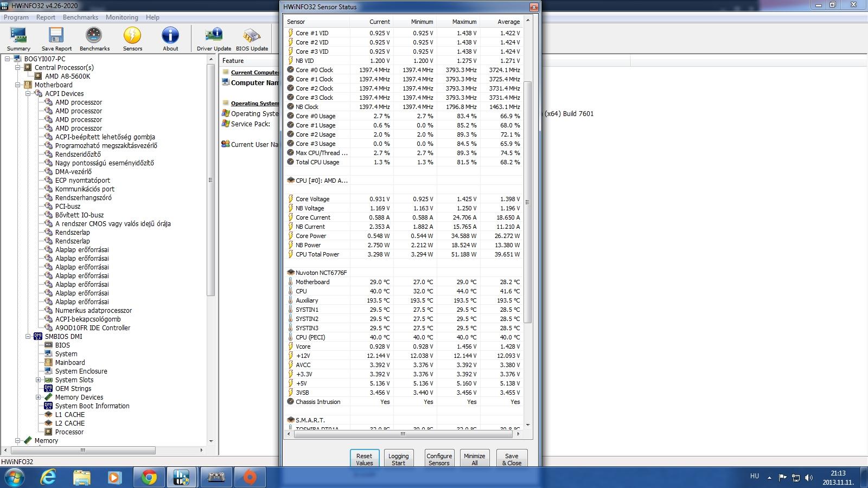The height and width of the screenshot is (488, 868).
Task: Expand the System Slots node
Action: point(39,380)
